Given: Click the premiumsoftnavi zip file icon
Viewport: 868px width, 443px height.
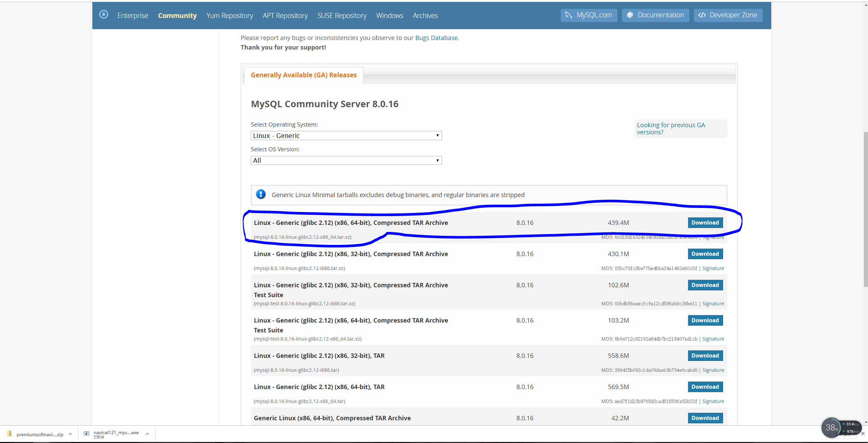Looking at the screenshot, I should (10, 434).
